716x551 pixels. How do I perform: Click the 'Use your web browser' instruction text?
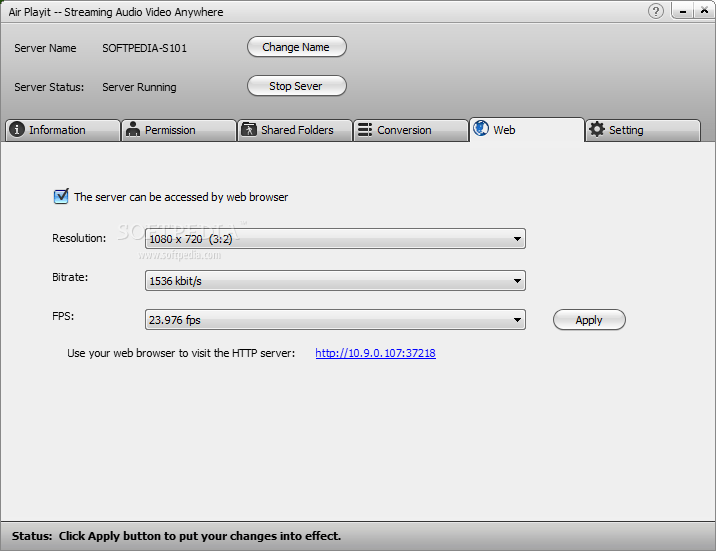coord(181,353)
